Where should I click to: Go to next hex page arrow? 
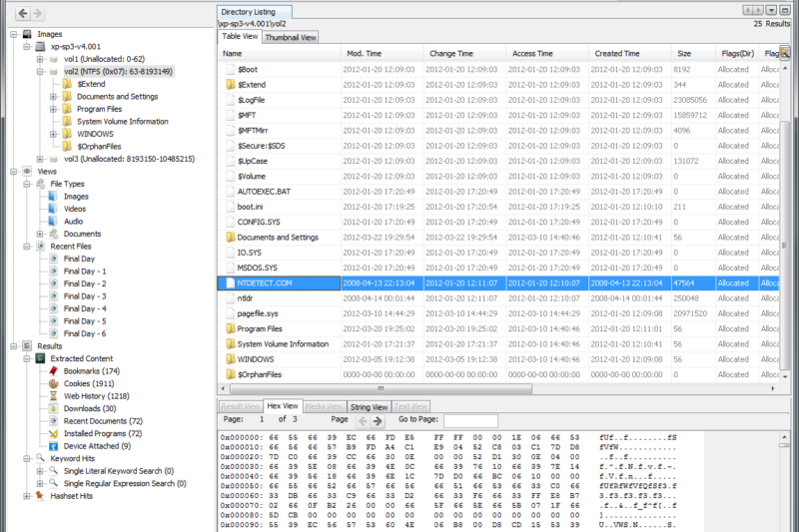point(378,421)
